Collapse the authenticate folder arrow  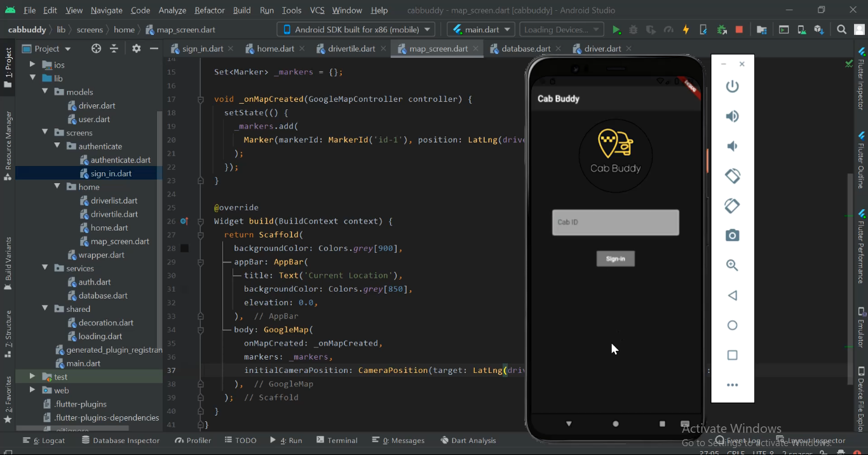point(57,146)
